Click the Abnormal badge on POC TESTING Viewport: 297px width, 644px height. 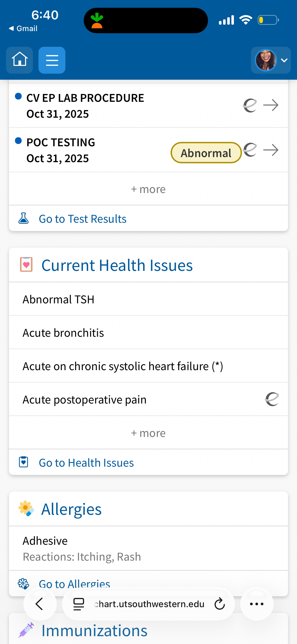(206, 153)
